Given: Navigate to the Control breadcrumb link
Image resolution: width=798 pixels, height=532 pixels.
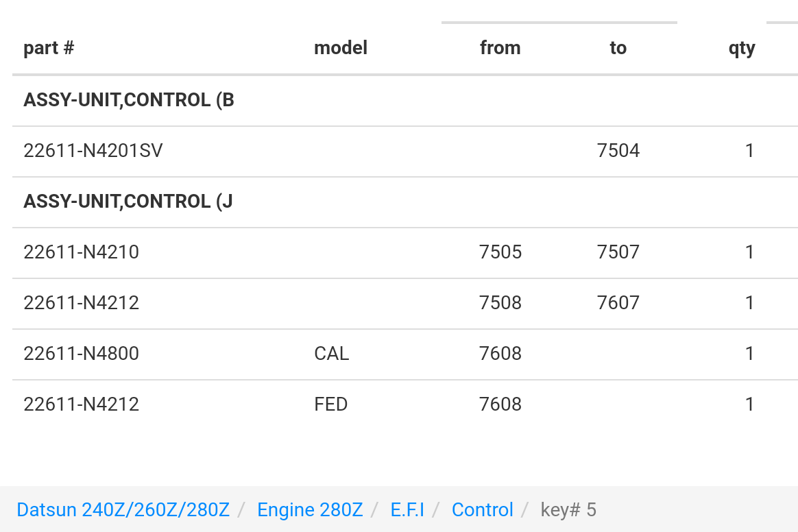Looking at the screenshot, I should click(x=483, y=509).
